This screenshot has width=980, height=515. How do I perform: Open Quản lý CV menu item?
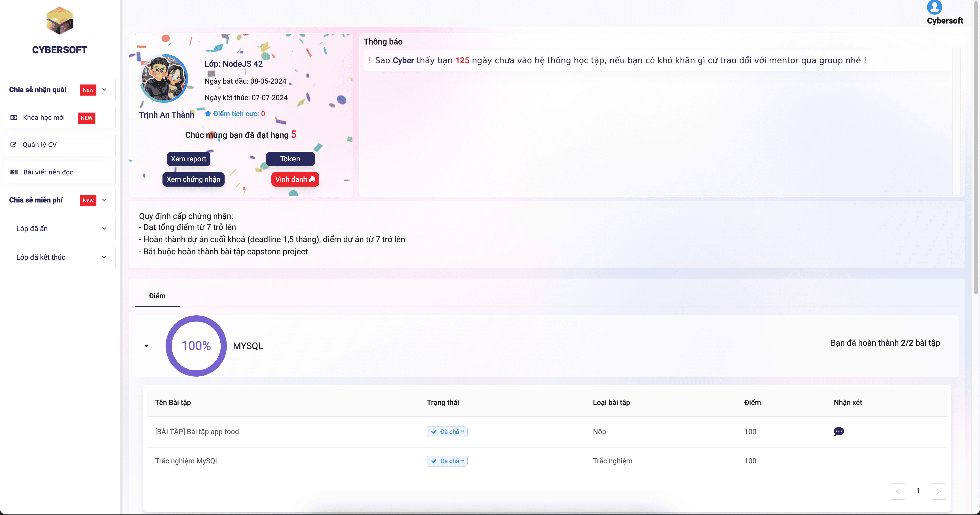pos(59,145)
